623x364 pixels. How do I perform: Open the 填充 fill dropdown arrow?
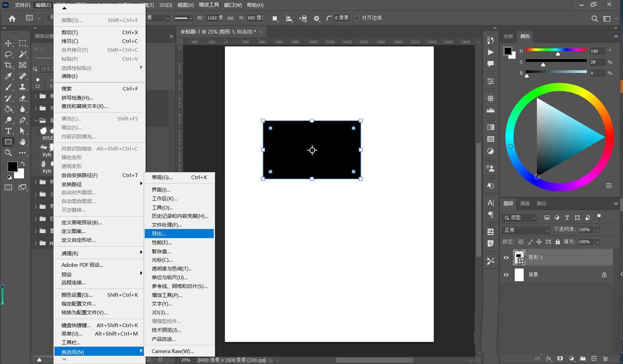(597, 242)
